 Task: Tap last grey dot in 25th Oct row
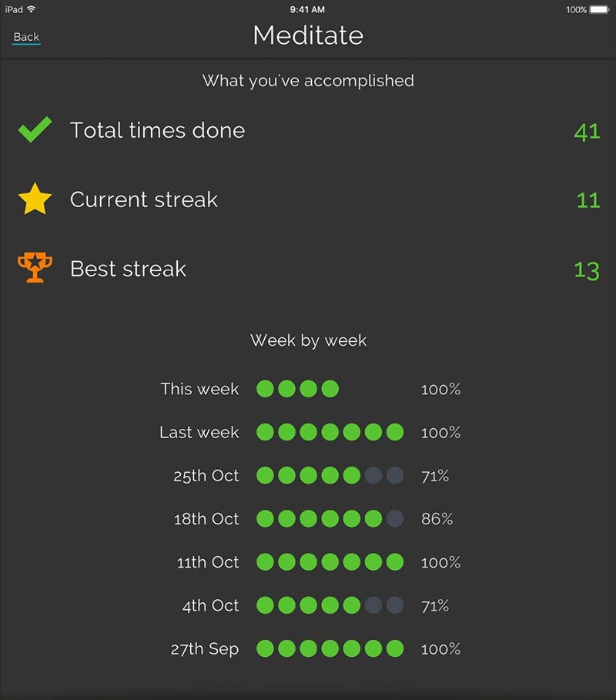[x=395, y=476]
